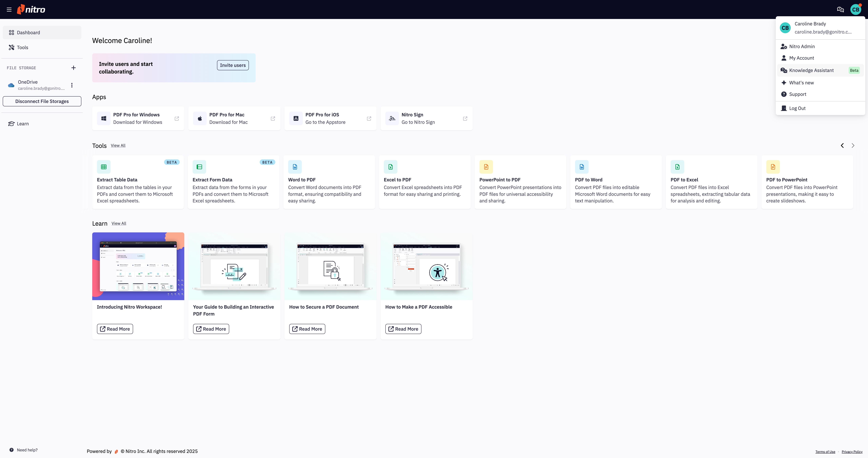Click the Extract Form Data icon
868x458 pixels.
pos(200,167)
